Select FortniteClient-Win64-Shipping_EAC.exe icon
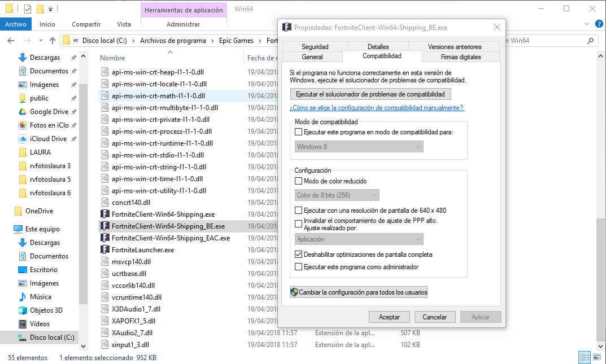 coord(104,238)
